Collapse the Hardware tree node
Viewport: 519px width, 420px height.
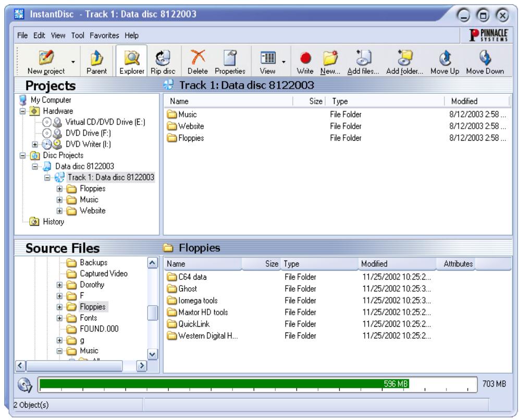[x=22, y=111]
